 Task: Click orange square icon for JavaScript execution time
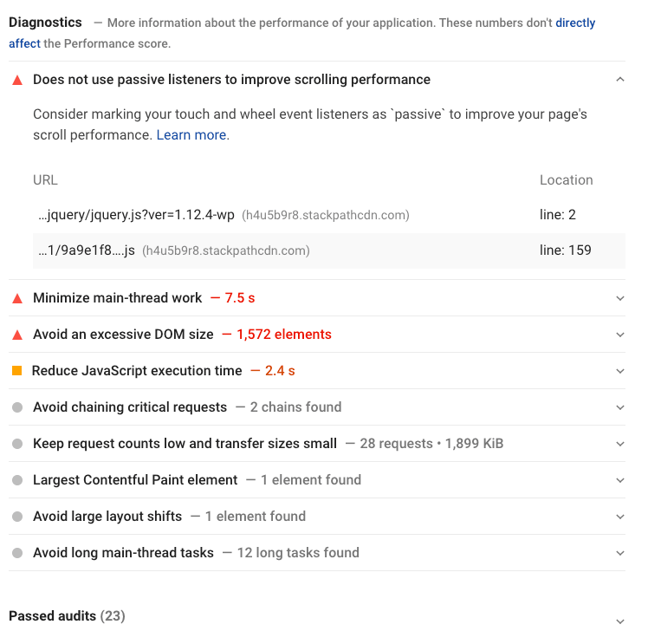[x=17, y=371]
